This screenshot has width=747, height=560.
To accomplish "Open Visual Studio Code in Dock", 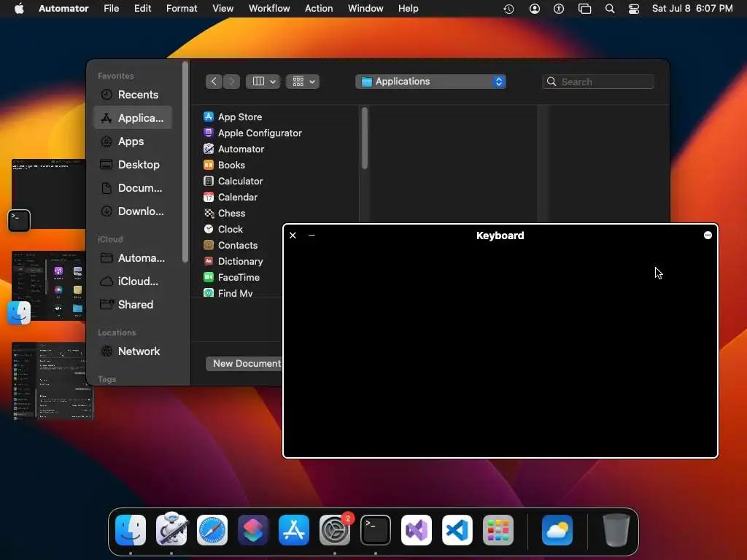I will pyautogui.click(x=457, y=530).
